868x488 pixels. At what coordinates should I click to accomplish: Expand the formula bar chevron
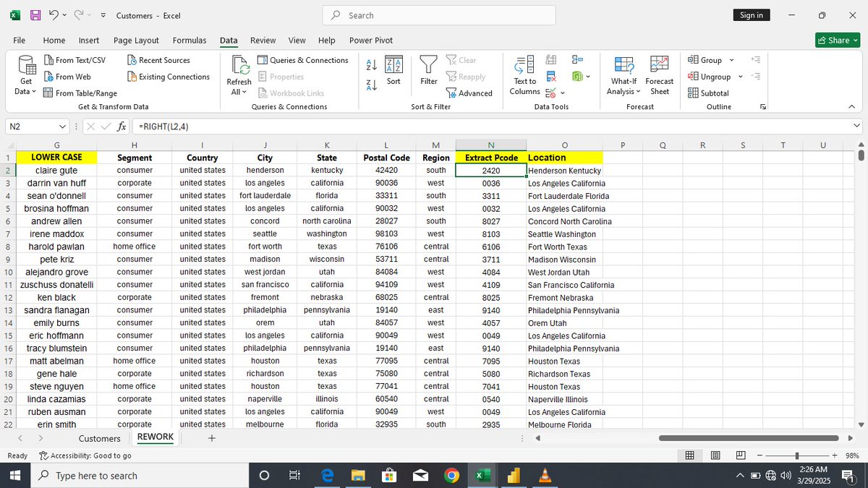[857, 126]
